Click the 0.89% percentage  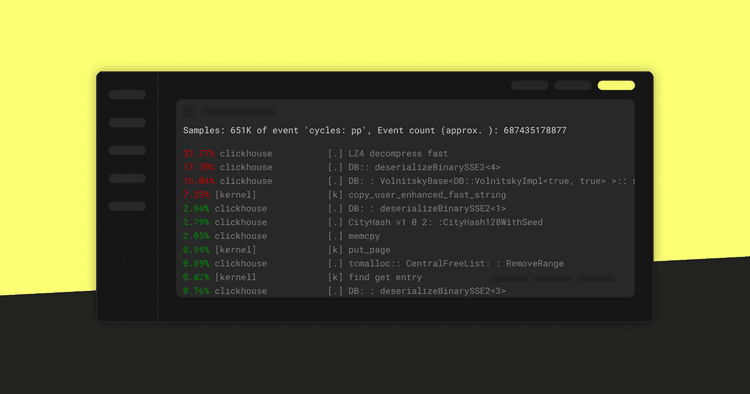click(196, 263)
